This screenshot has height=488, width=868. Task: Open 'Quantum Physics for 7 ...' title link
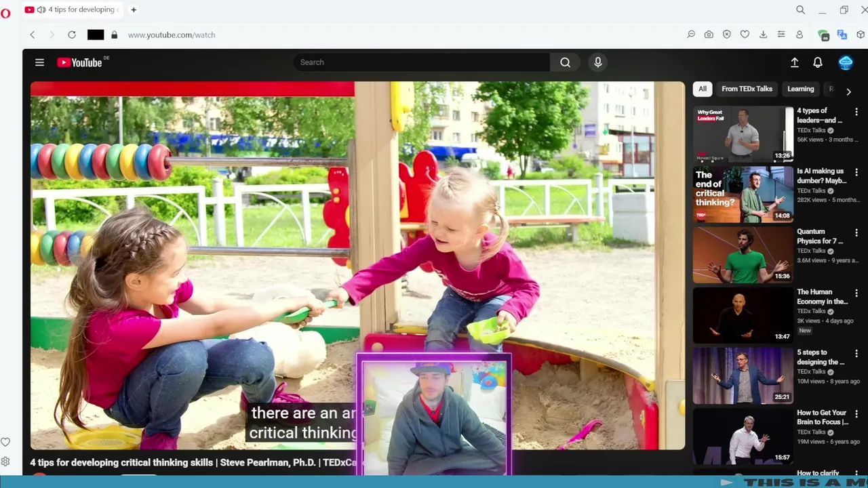pos(820,236)
